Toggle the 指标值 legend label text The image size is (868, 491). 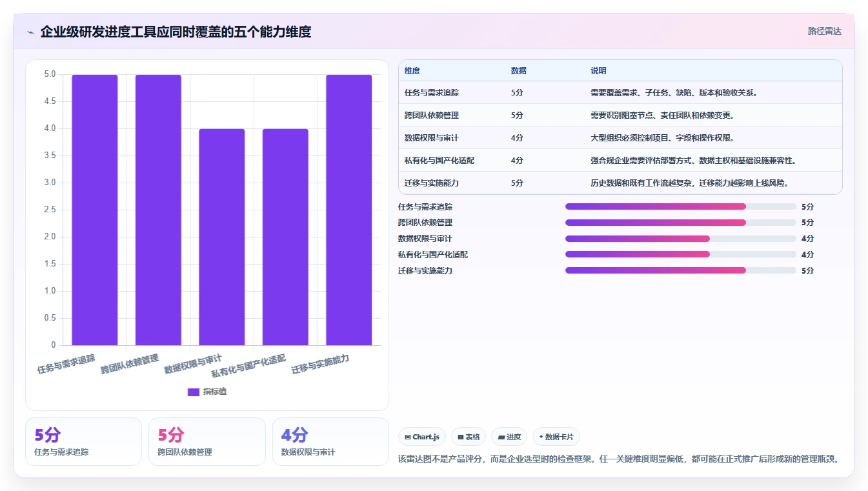point(215,392)
